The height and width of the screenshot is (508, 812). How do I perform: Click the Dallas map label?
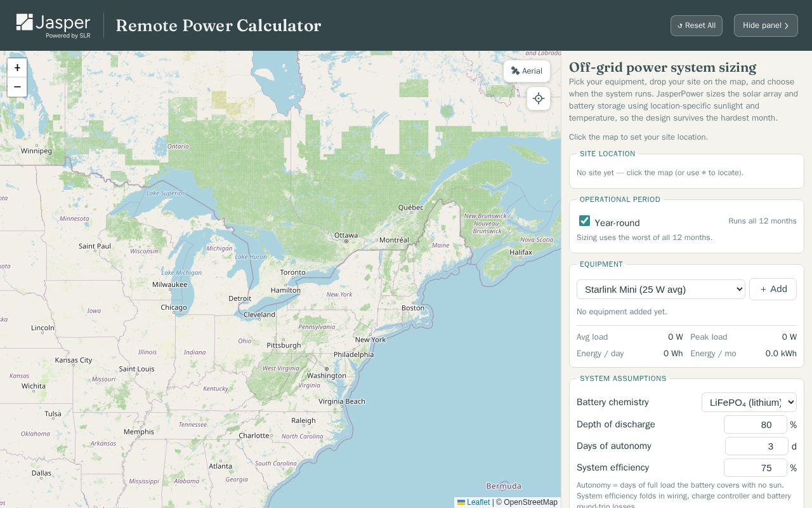[42, 473]
